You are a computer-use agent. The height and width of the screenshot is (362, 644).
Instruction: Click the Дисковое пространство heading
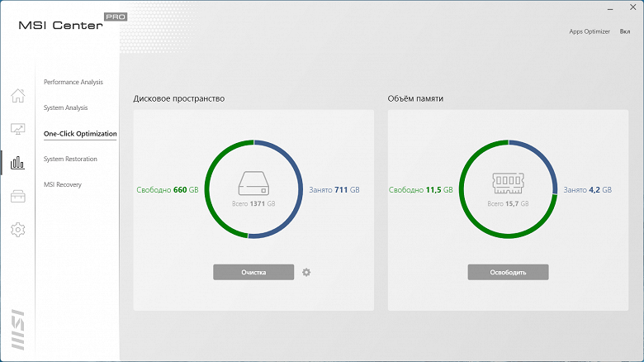(178, 98)
